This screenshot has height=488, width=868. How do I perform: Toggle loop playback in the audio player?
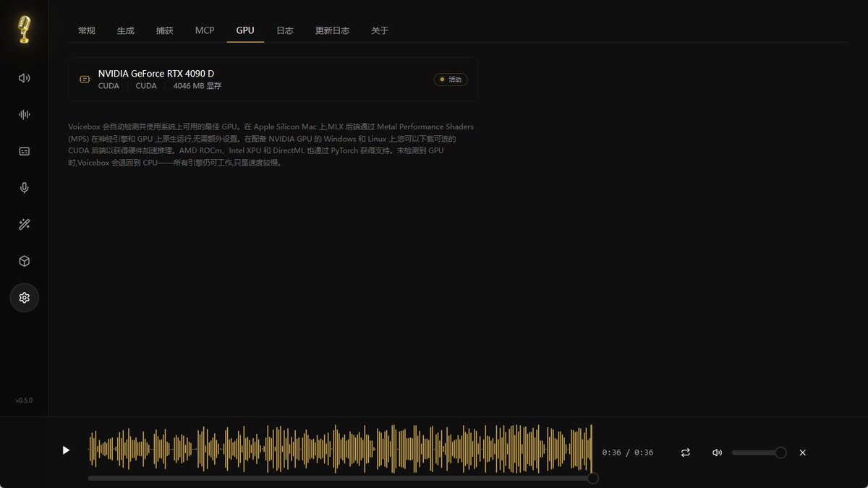click(x=686, y=453)
